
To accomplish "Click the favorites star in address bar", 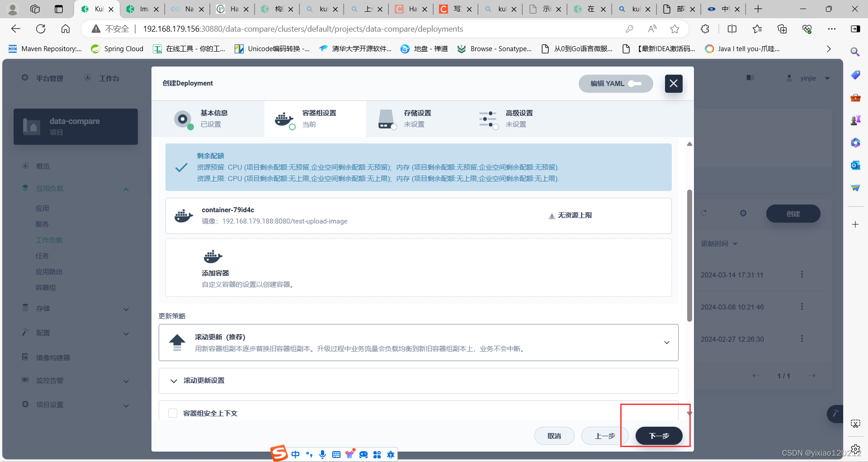I will 675,29.
